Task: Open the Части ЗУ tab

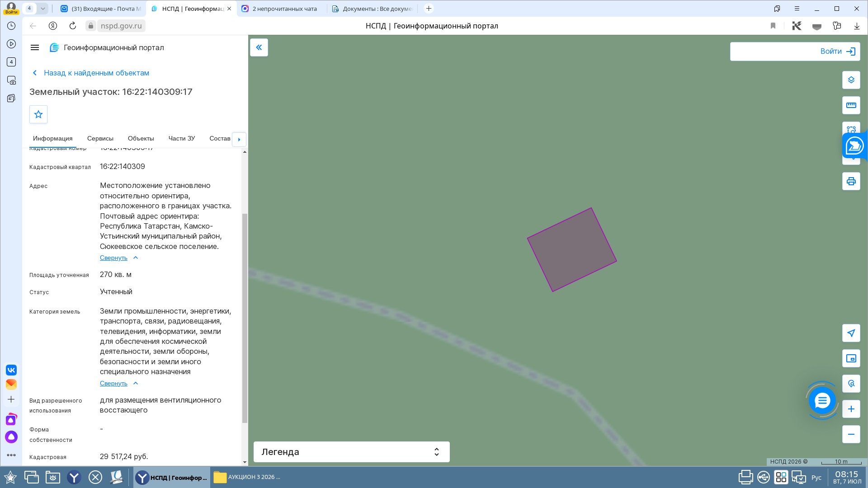Action: pos(182,138)
